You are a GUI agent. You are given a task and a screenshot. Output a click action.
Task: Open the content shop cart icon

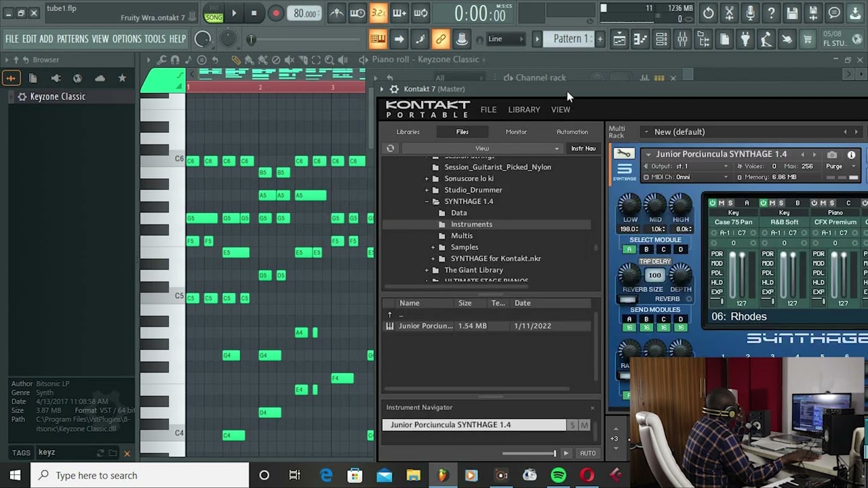(808, 39)
